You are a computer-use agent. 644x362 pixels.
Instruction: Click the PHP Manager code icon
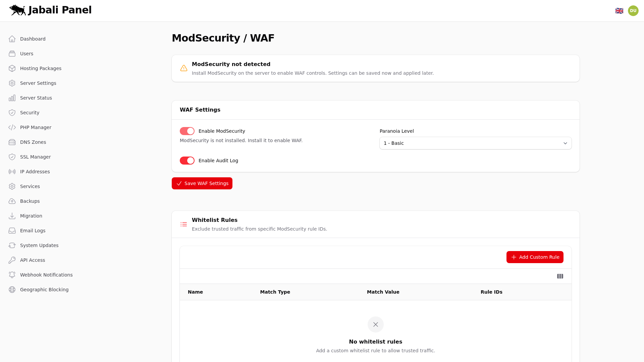12,127
